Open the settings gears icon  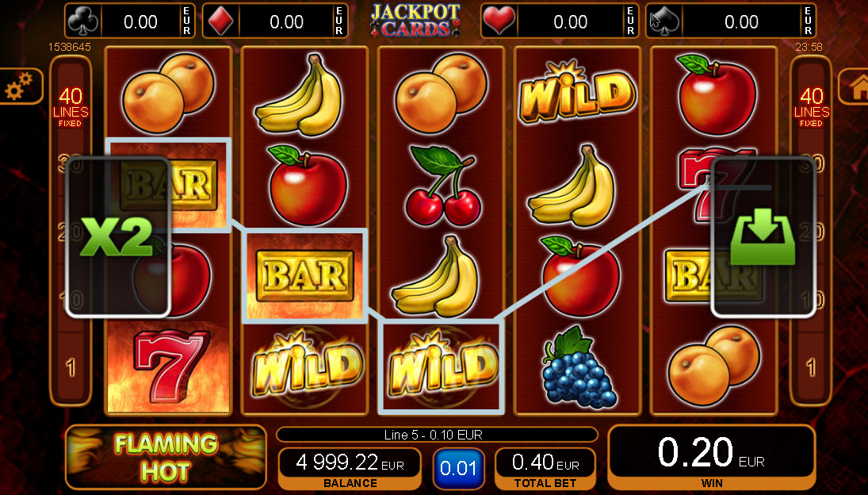point(19,86)
